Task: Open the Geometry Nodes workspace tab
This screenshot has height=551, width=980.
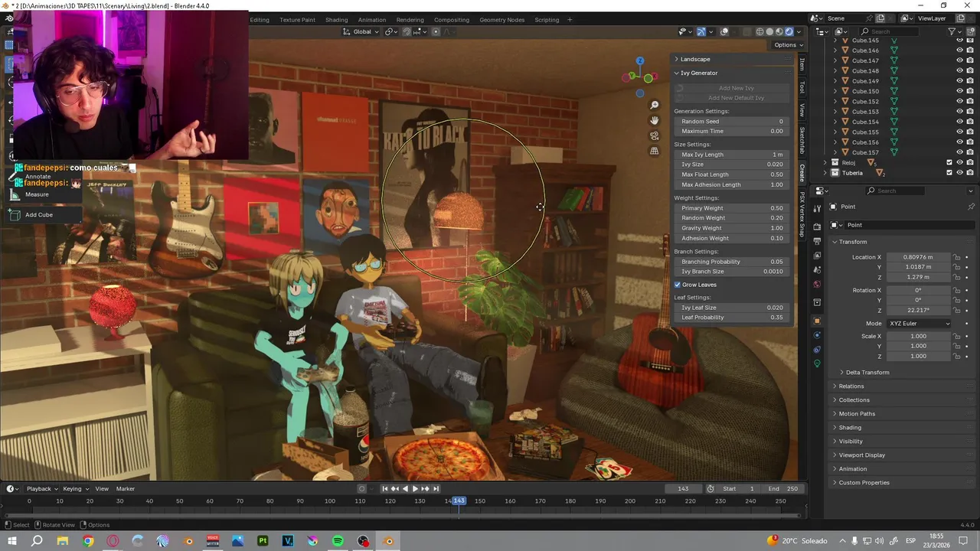Action: [501, 20]
